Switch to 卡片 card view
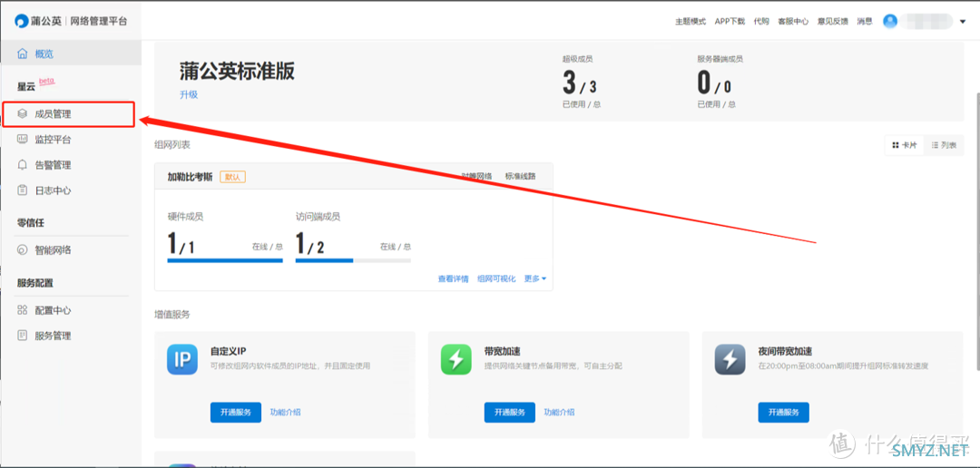The width and height of the screenshot is (980, 468). tap(905, 145)
